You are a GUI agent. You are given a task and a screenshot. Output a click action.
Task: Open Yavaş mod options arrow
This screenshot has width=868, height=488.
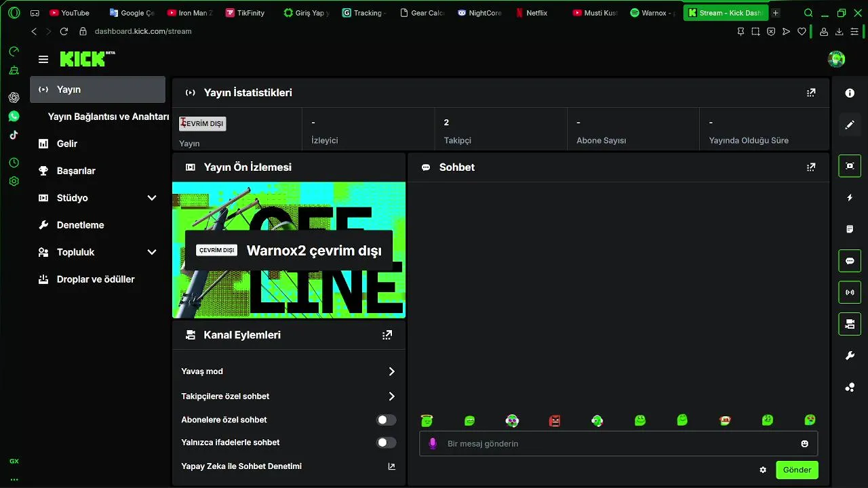391,371
